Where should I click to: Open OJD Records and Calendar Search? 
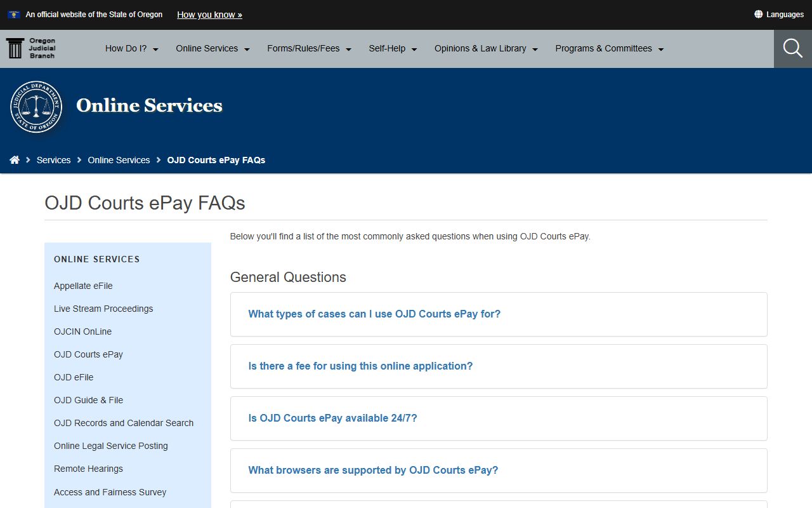tap(124, 423)
